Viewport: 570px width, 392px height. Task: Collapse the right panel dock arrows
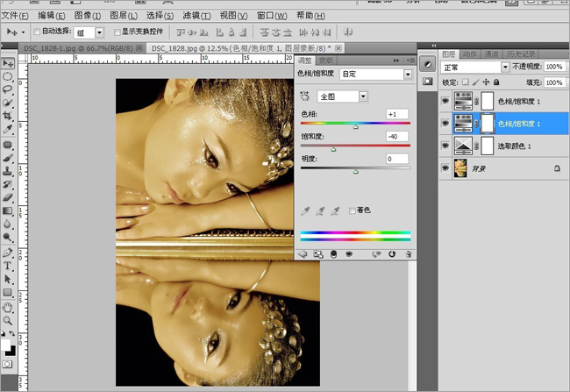tap(434, 46)
